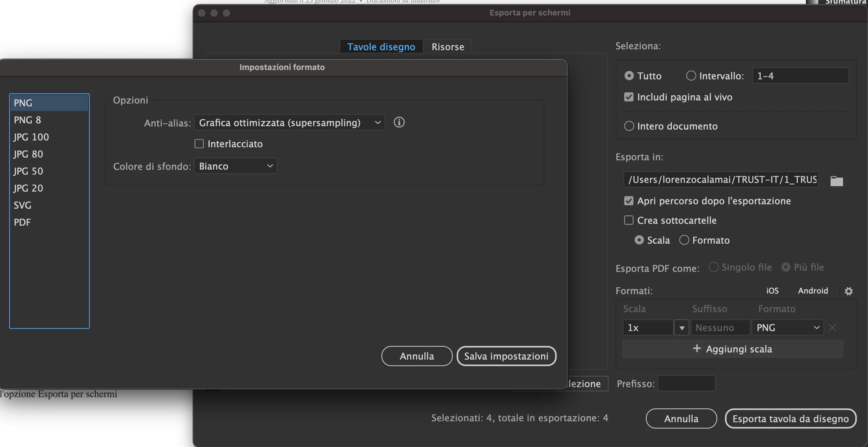The width and height of the screenshot is (868, 447).
Task: Switch to the Risorse tab
Action: [x=447, y=46]
